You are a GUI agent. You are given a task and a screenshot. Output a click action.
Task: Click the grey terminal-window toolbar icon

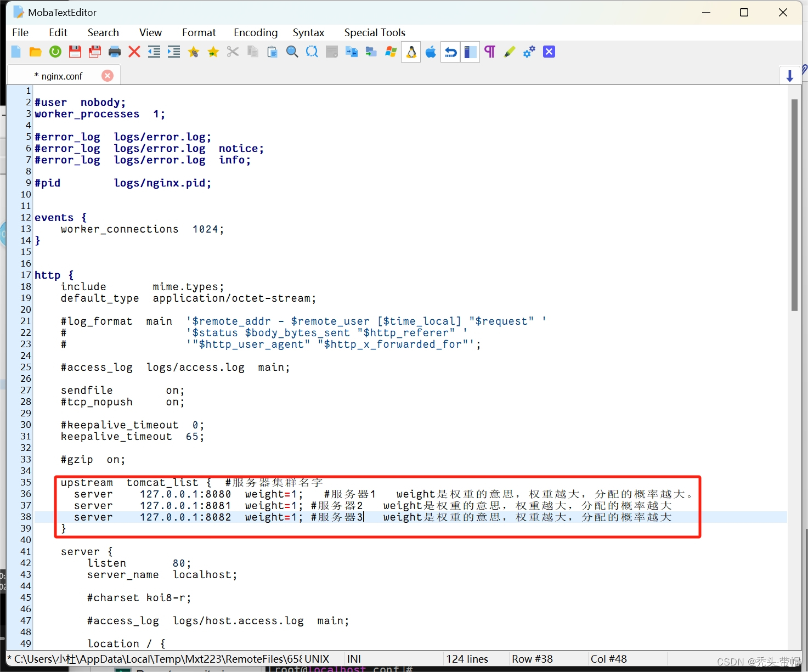point(332,52)
